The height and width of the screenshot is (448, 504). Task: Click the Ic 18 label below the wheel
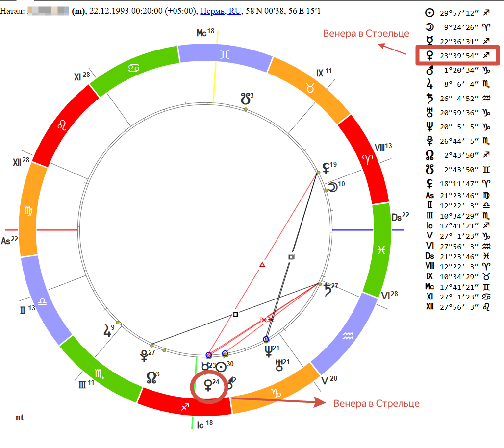[205, 424]
